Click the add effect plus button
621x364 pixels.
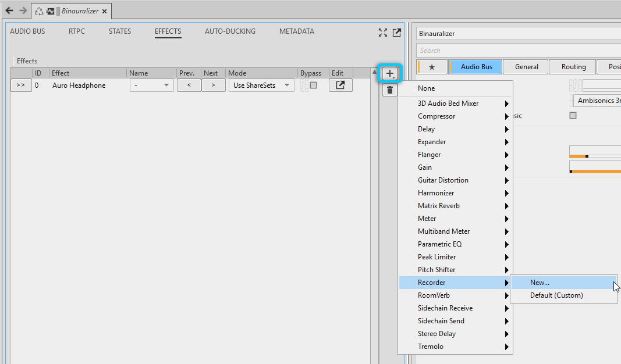point(389,73)
